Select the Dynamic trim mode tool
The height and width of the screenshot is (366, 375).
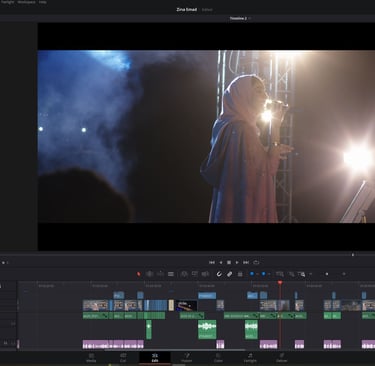(x=160, y=274)
